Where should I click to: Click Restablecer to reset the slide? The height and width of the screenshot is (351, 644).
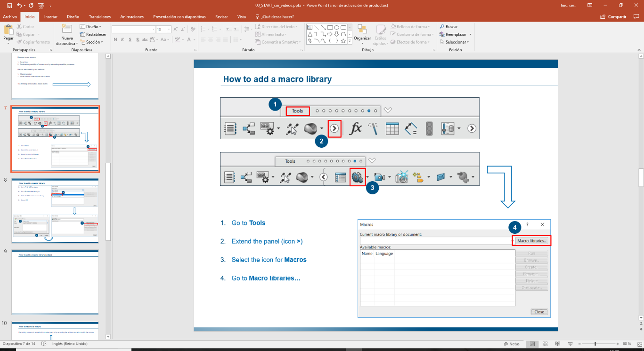[x=93, y=34]
